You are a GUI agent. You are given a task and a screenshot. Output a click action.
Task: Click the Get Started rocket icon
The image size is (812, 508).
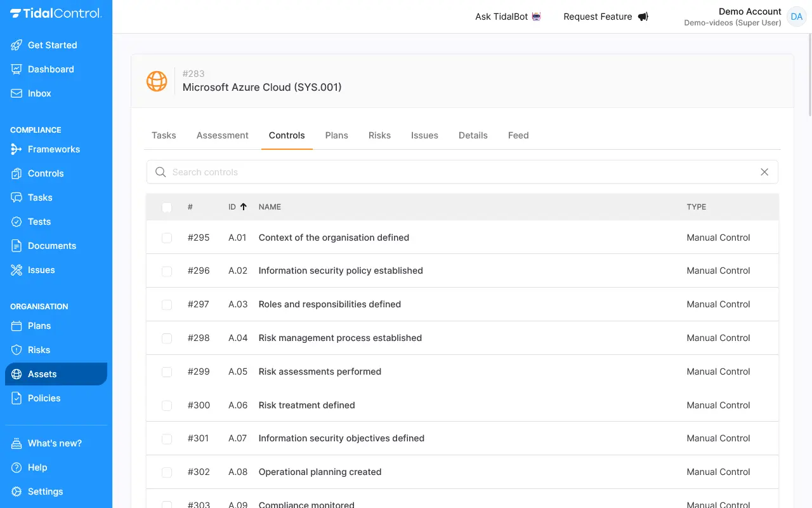(x=16, y=45)
